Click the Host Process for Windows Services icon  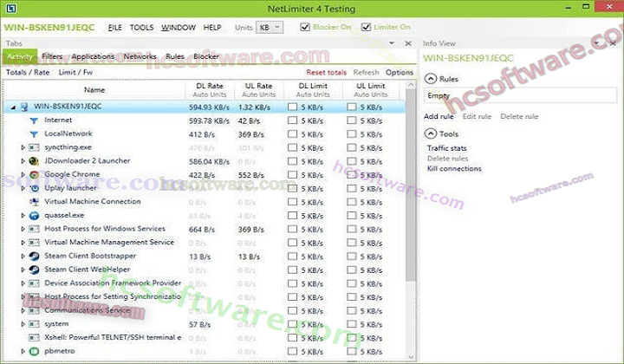[34, 229]
